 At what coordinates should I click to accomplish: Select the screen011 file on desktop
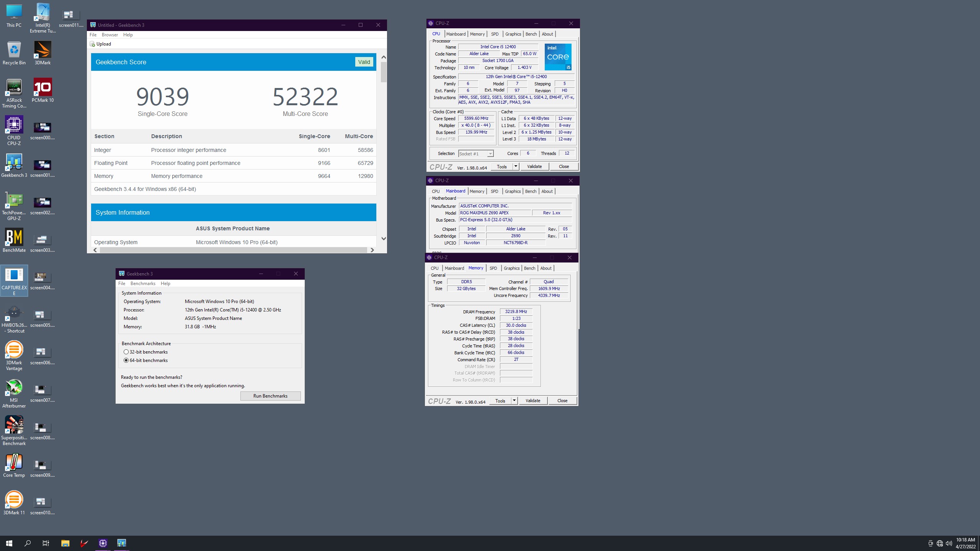[x=71, y=18]
